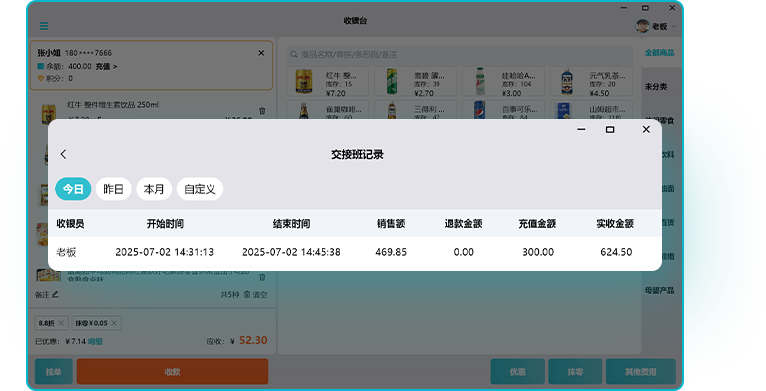
Task: Select the 全部商品 category tab
Action: point(659,53)
